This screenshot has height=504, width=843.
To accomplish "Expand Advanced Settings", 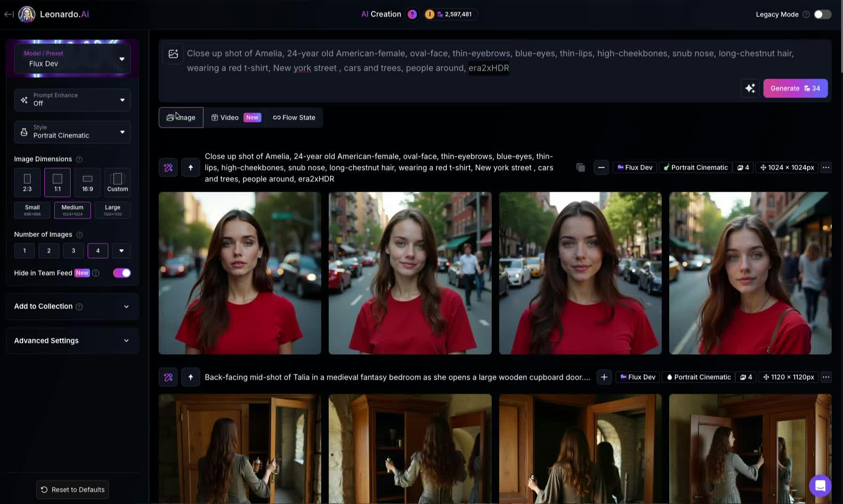I will point(73,341).
